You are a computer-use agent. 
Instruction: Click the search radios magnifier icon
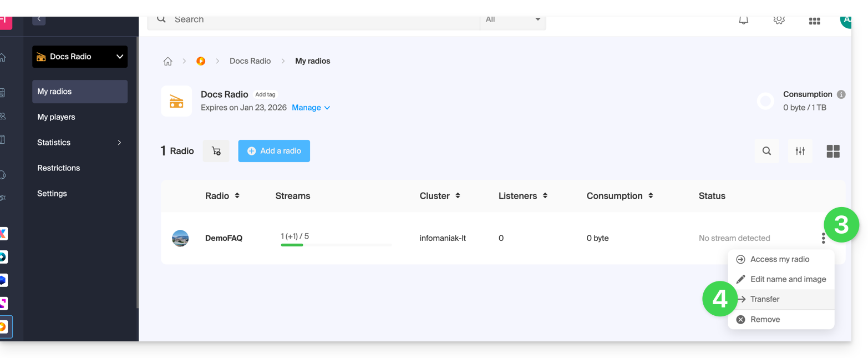767,151
